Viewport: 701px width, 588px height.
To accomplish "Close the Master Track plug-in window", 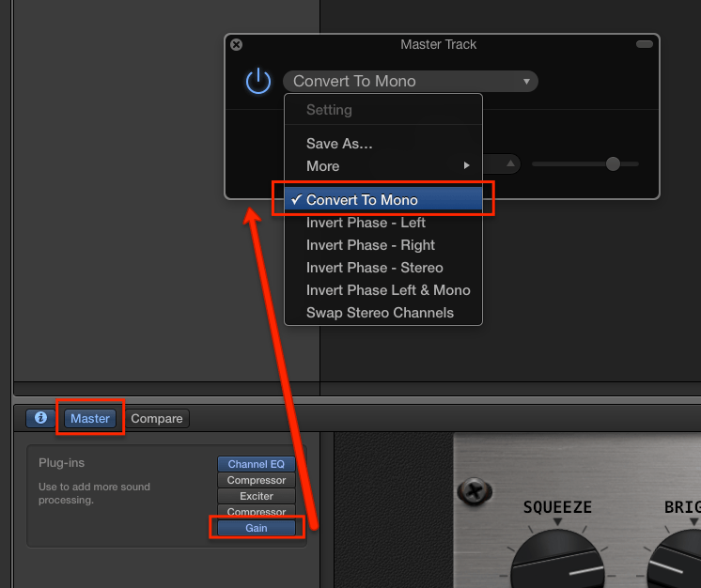I will pos(237,45).
